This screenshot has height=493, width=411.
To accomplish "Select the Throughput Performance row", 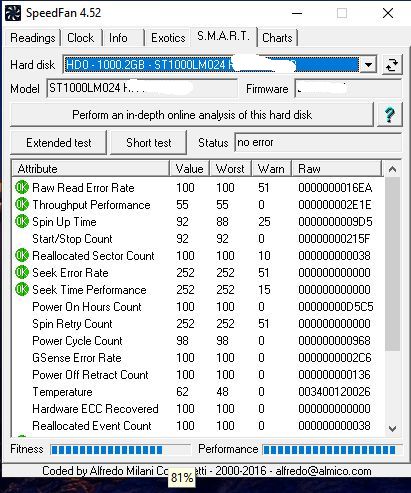I will coord(198,205).
